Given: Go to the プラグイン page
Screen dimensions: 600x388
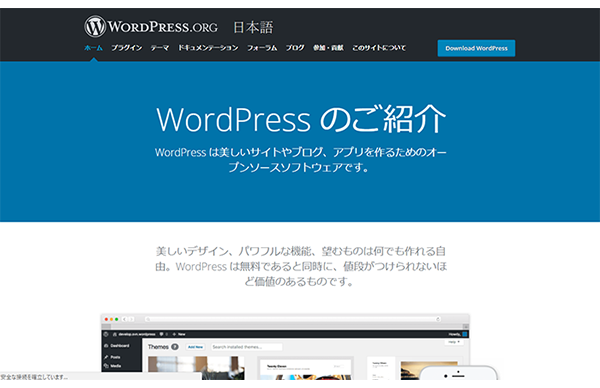Looking at the screenshot, I should pyautogui.click(x=127, y=48).
